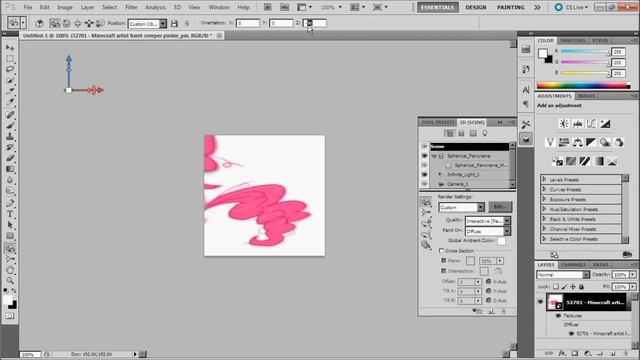Image resolution: width=640 pixels, height=360 pixels.
Task: Switch to Swatches tab
Action: 572,40
